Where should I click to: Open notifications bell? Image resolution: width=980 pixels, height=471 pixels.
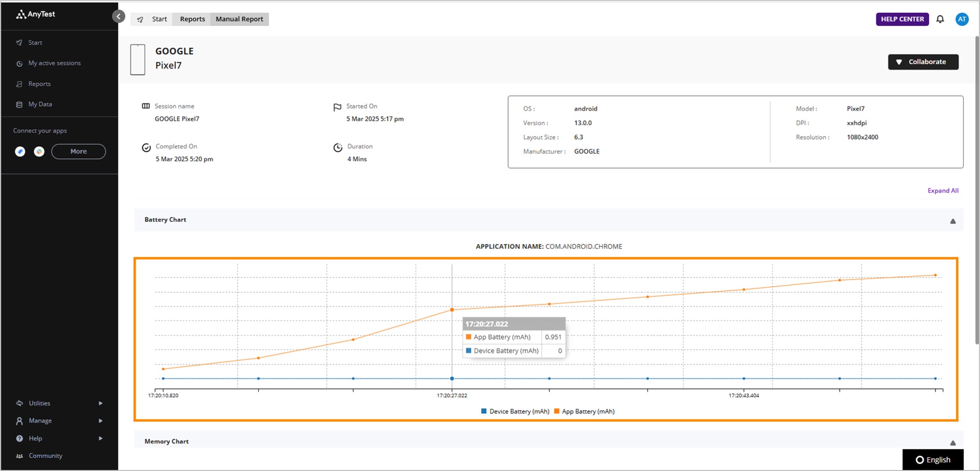940,19
